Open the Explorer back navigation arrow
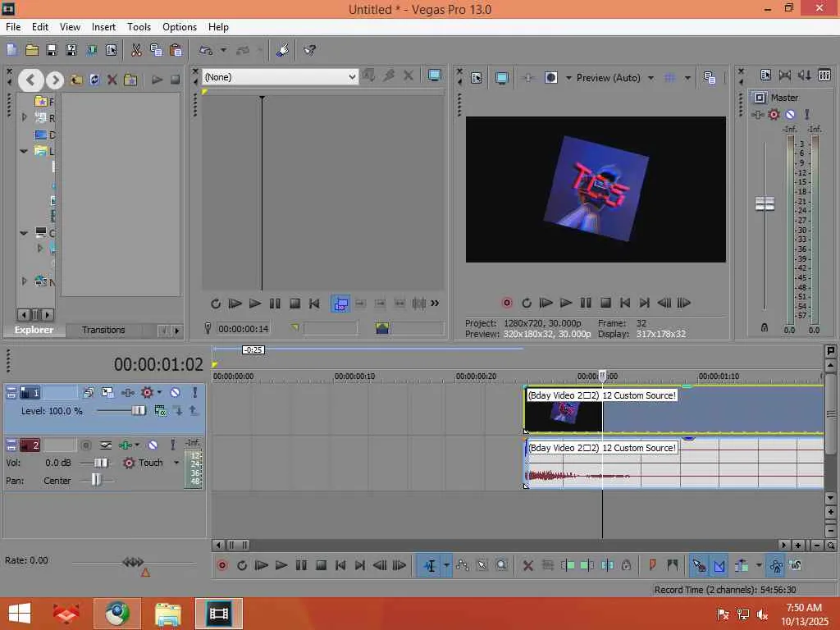 tap(30, 80)
